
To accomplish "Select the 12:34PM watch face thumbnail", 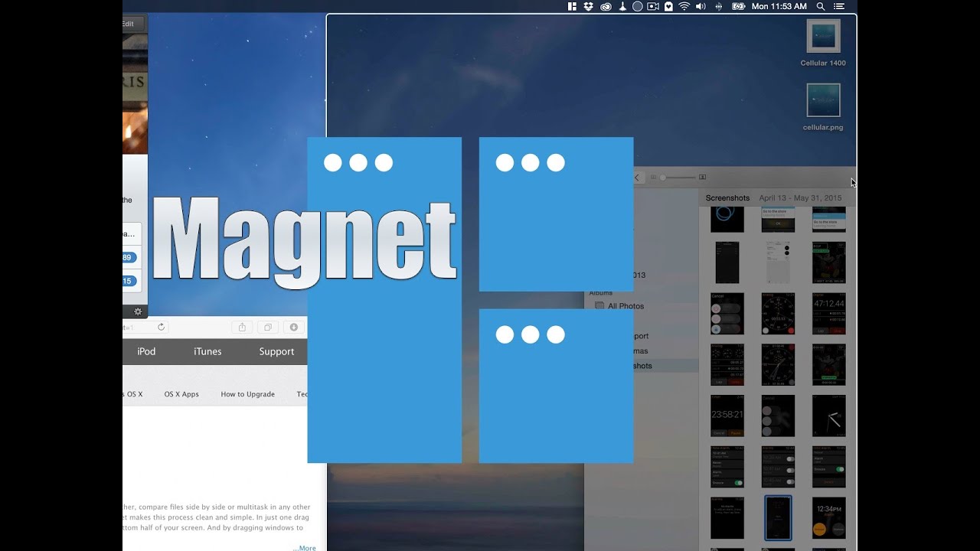I will pyautogui.click(x=828, y=518).
